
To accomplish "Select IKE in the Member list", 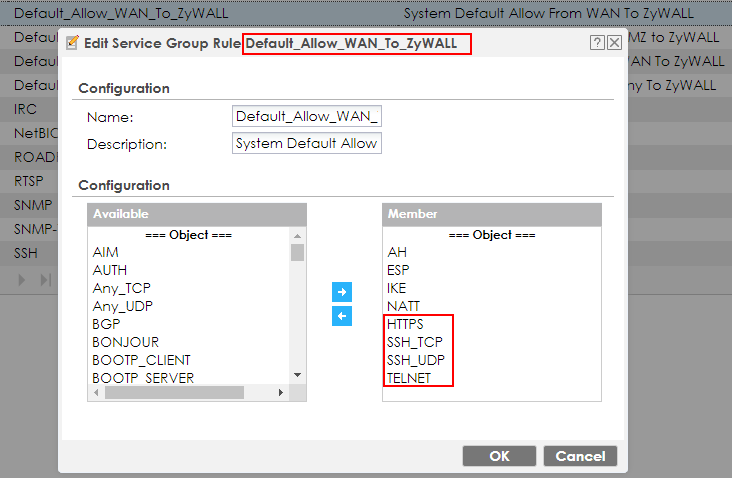I will [396, 288].
